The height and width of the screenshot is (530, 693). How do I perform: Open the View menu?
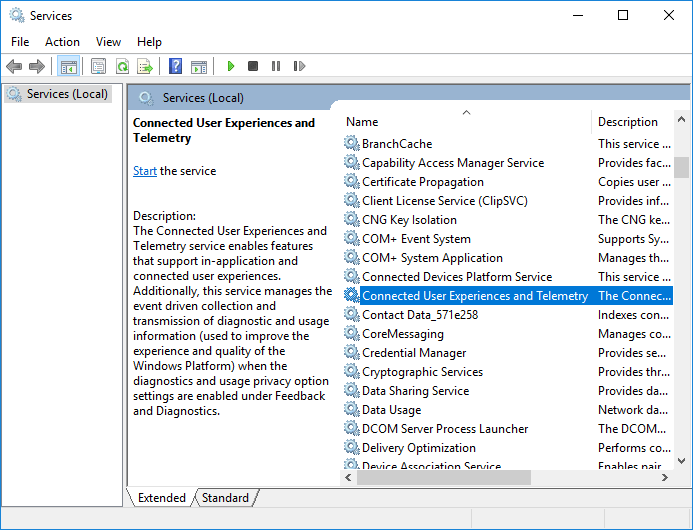108,41
